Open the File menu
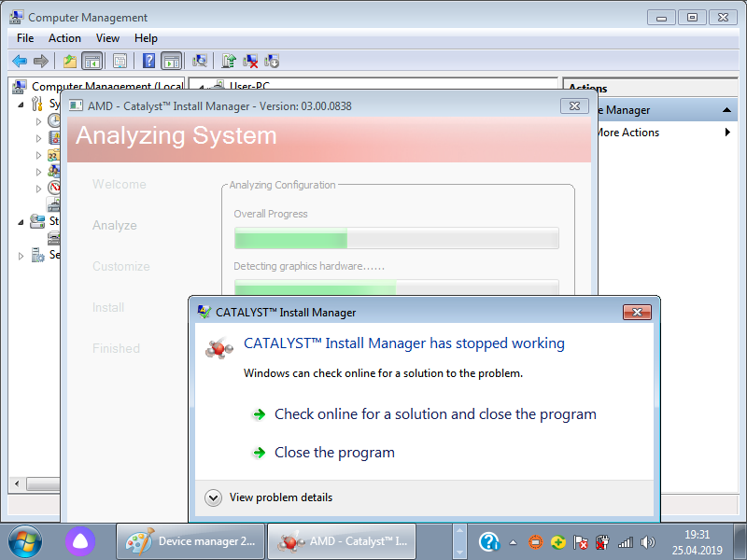This screenshot has width=747, height=560. pyautogui.click(x=25, y=38)
